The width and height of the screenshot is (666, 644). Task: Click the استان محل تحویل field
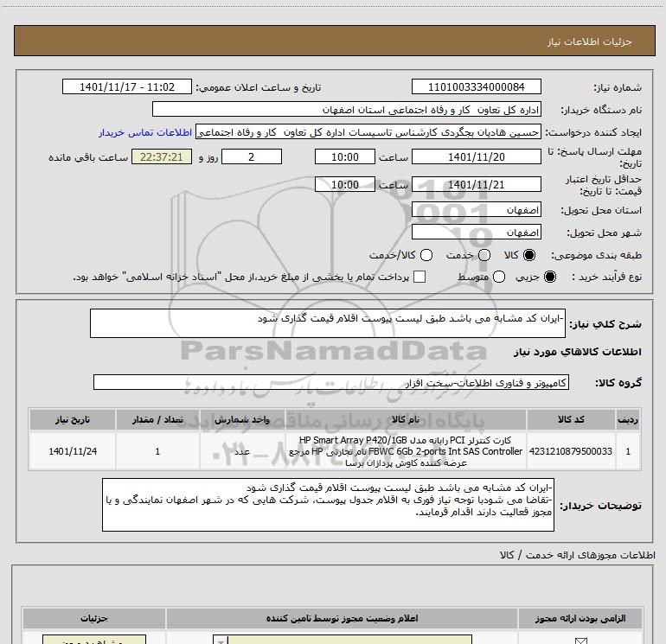[476, 210]
